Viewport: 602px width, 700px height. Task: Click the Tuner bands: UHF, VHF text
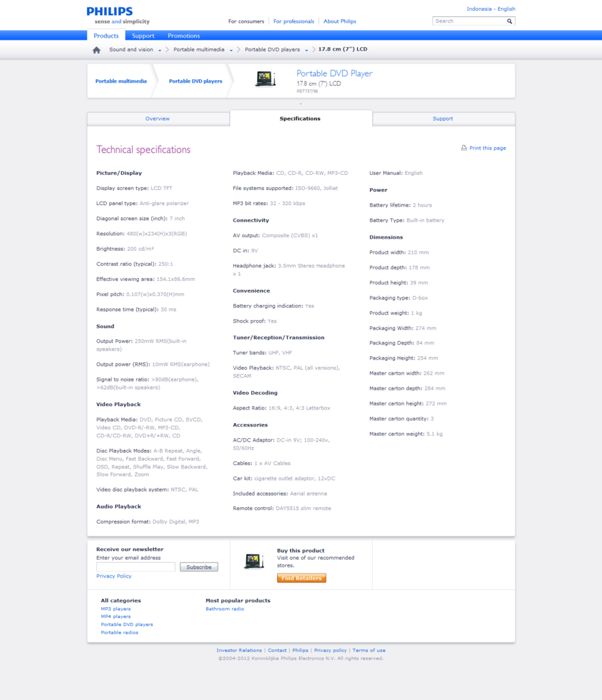click(x=262, y=353)
